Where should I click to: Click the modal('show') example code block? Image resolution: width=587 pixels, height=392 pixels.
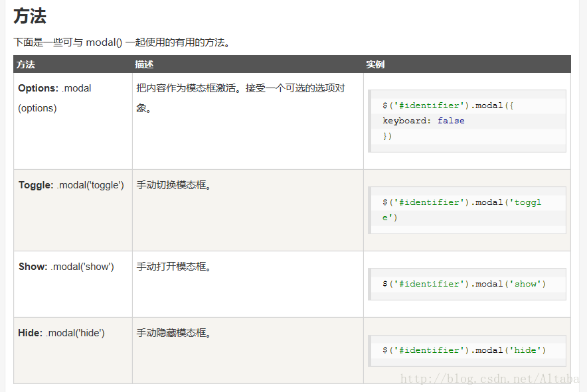467,285
